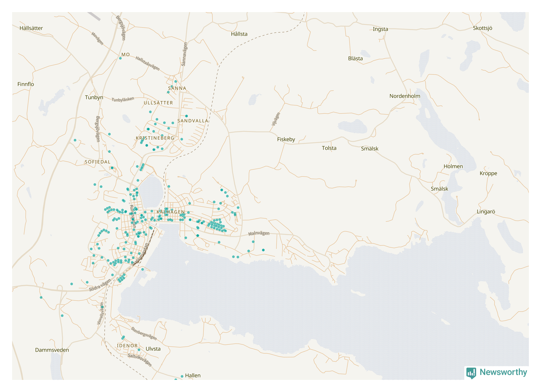541x392 pixels.
Task: Select the Hällsätter label on the map
Action: click(x=31, y=28)
